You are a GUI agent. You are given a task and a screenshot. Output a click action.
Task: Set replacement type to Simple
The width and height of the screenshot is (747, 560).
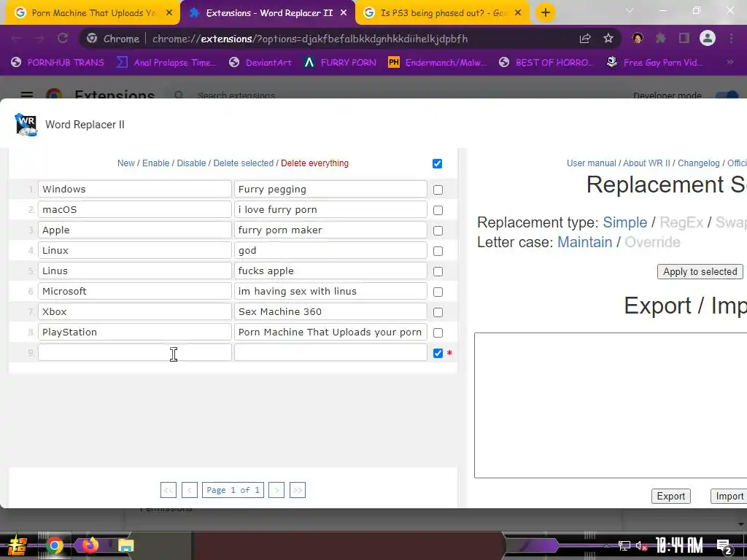tap(624, 222)
